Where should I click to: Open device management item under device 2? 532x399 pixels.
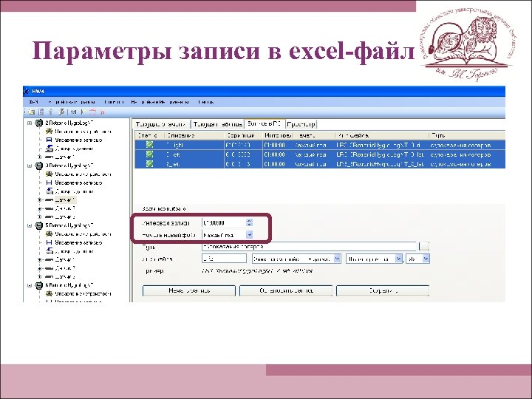(x=79, y=132)
